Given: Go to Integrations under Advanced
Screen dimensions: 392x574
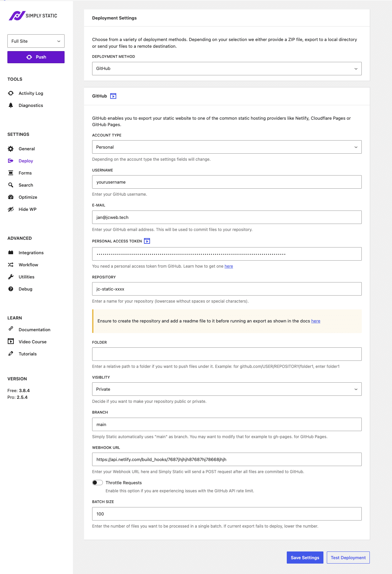Looking at the screenshot, I should pos(31,253).
